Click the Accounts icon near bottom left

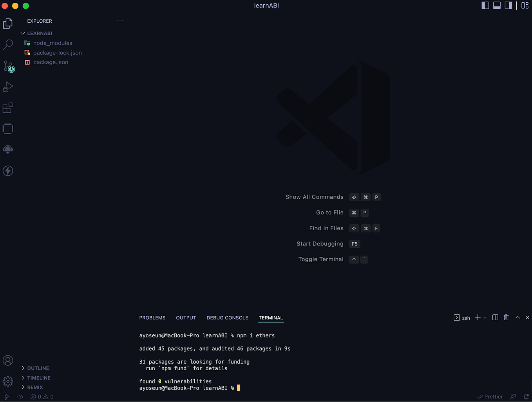(x=8, y=360)
